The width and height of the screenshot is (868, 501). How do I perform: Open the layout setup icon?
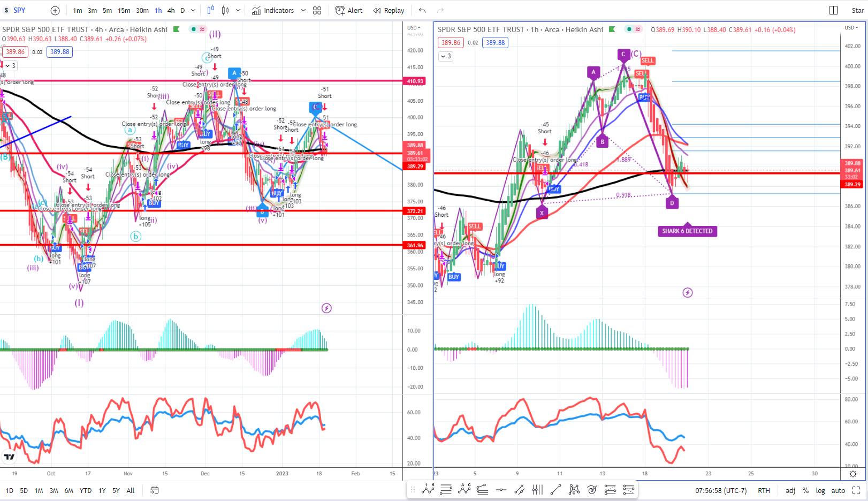pyautogui.click(x=833, y=10)
